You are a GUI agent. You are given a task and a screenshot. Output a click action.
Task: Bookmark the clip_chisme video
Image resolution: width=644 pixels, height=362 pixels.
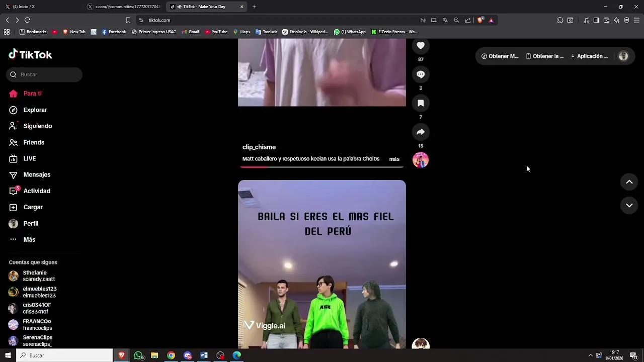pos(421,103)
